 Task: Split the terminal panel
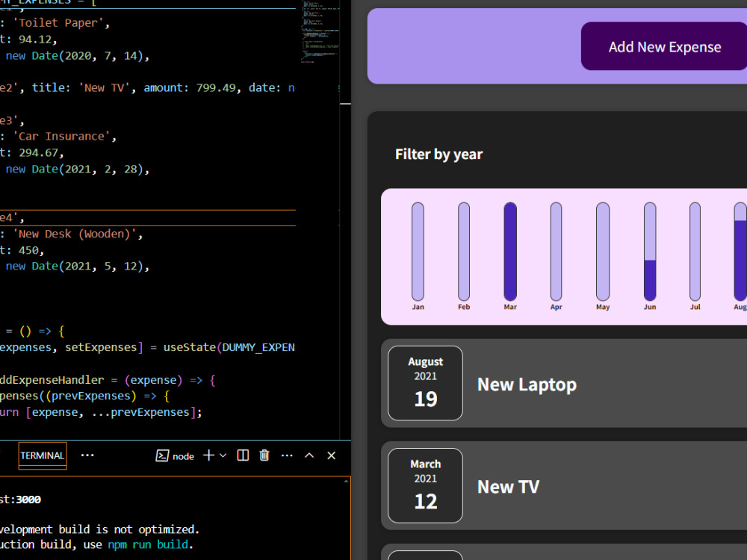[243, 455]
